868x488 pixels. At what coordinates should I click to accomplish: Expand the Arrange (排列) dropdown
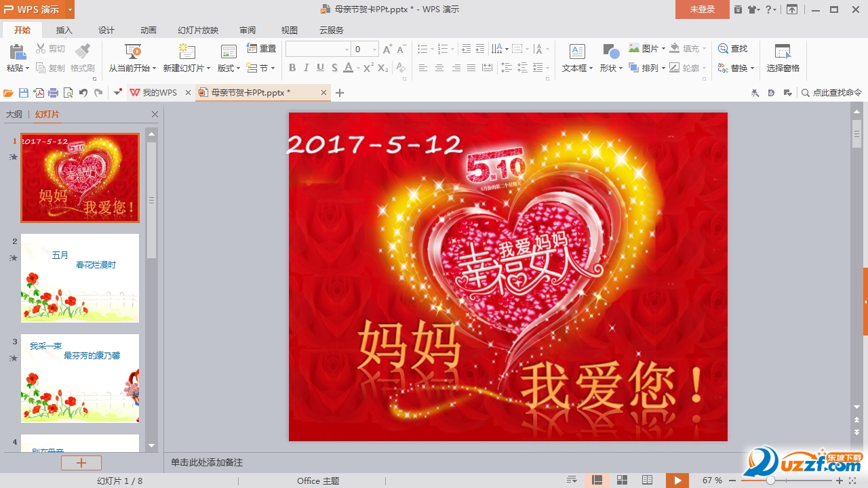pos(663,68)
